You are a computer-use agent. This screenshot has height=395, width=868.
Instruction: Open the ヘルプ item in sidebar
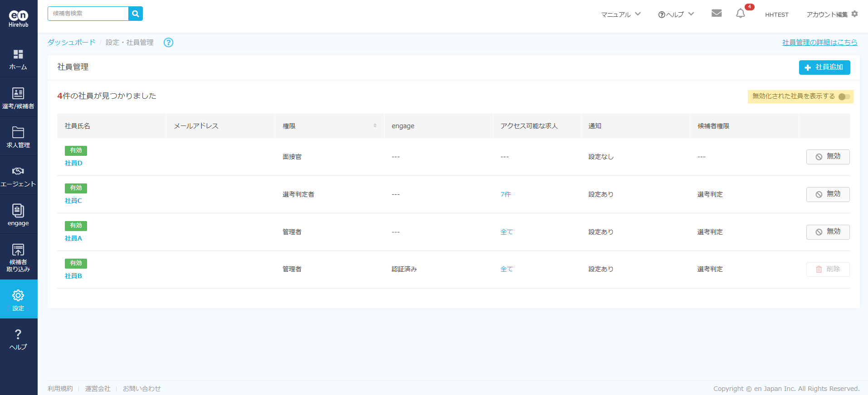pyautogui.click(x=18, y=339)
